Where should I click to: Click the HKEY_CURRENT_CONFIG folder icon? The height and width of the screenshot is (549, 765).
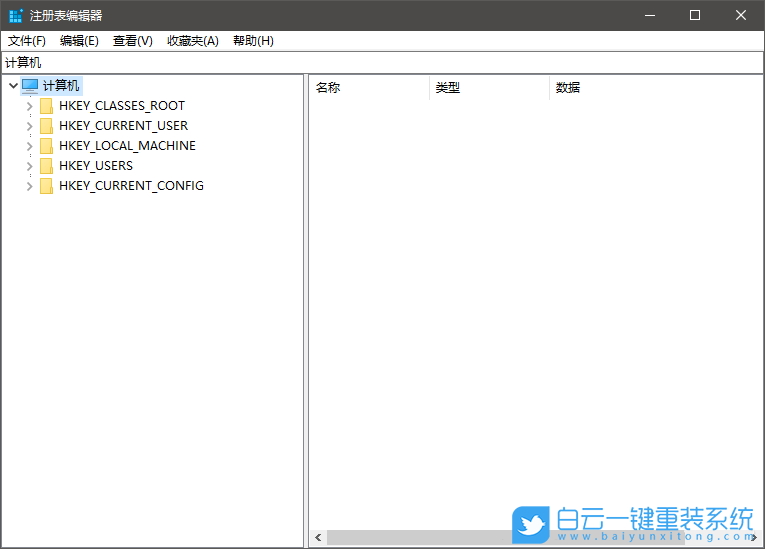tap(46, 186)
